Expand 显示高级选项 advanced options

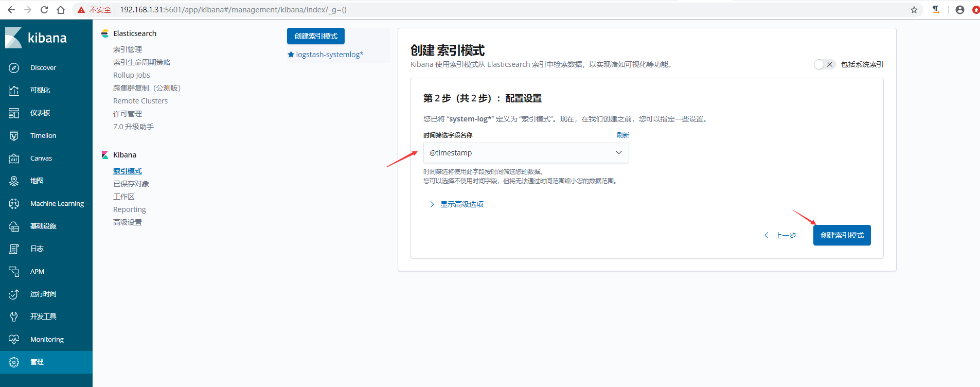(x=456, y=204)
